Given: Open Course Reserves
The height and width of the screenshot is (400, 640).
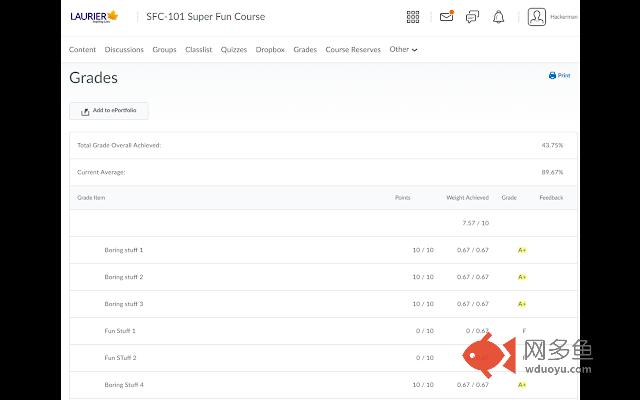Looking at the screenshot, I should (x=353, y=49).
